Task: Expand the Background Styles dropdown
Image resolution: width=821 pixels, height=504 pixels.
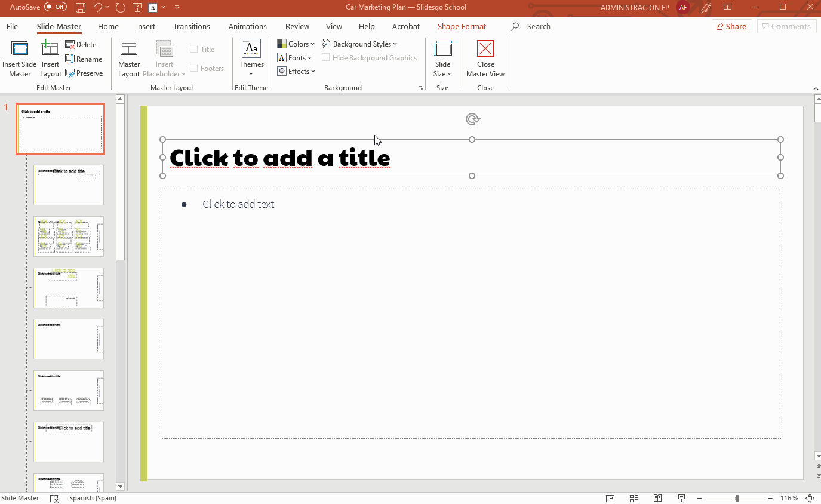Action: (x=359, y=44)
